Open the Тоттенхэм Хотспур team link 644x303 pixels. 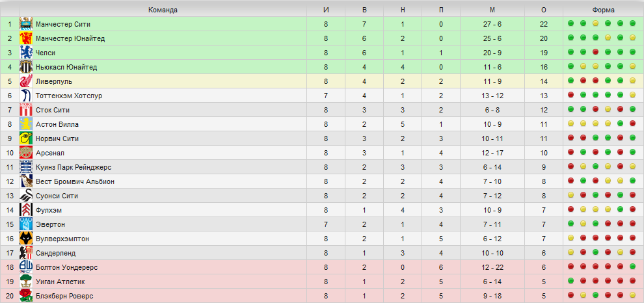click(x=69, y=96)
